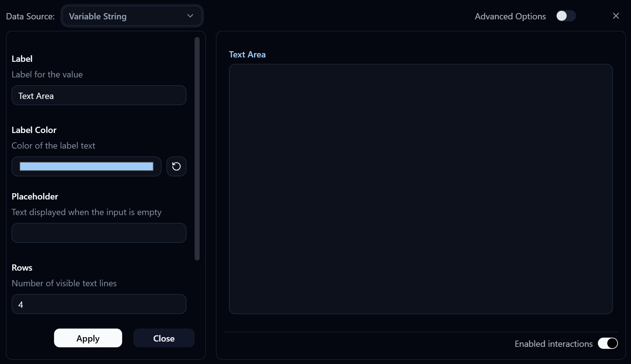Click the Close button

164,338
